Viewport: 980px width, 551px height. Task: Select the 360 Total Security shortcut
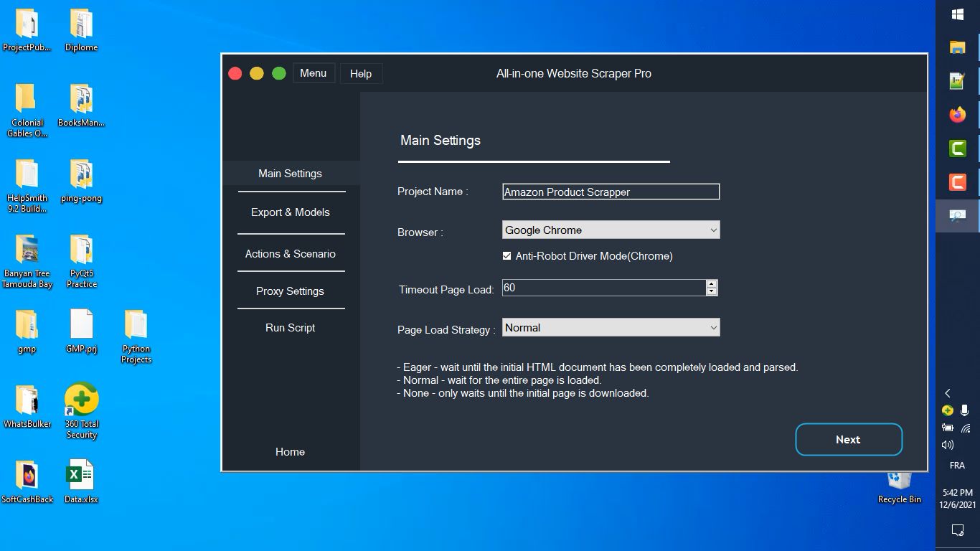pos(81,411)
